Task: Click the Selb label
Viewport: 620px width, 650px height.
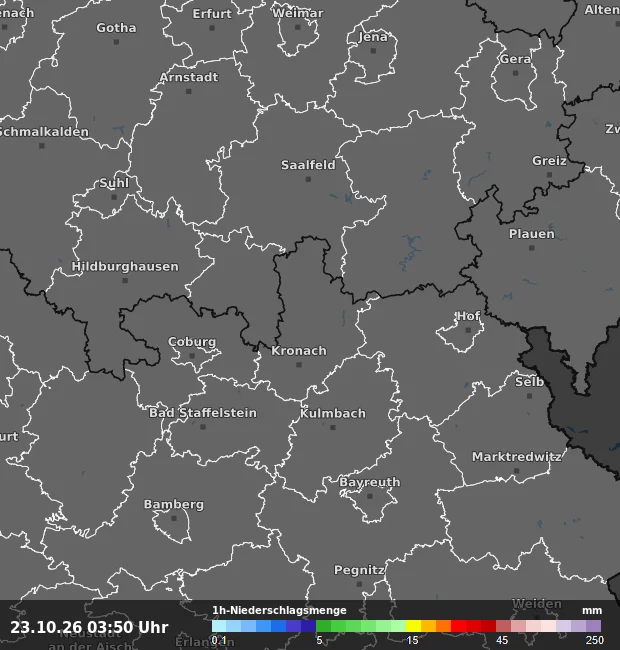Action: click(529, 382)
